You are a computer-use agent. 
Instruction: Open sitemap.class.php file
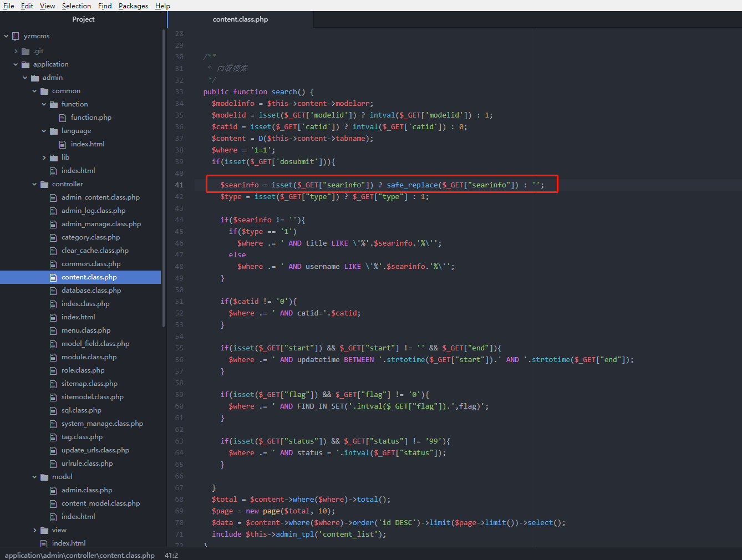click(x=89, y=384)
